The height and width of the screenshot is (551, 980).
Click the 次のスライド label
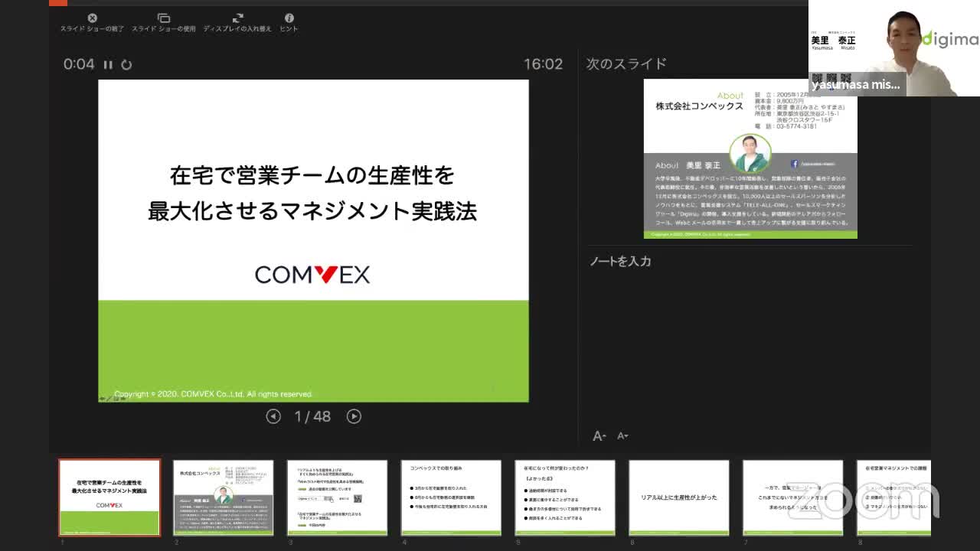[x=626, y=64]
